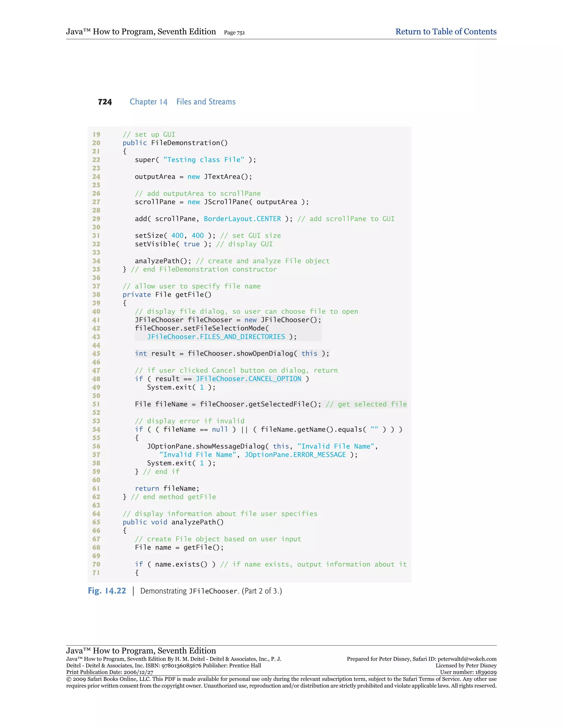Screen dimensions: 563x728
Task: Click the footer email peterwaltd@wokeh.com
Action: [x=467, y=659]
